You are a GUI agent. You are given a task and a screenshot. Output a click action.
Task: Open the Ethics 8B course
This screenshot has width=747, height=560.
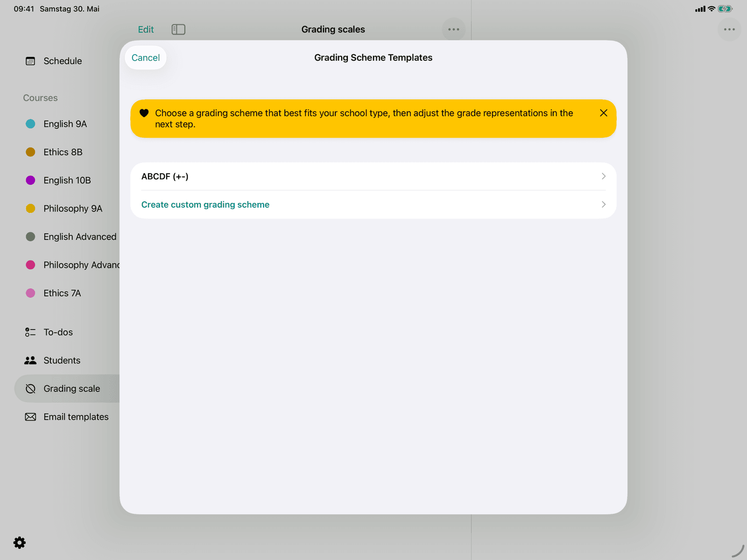click(63, 152)
